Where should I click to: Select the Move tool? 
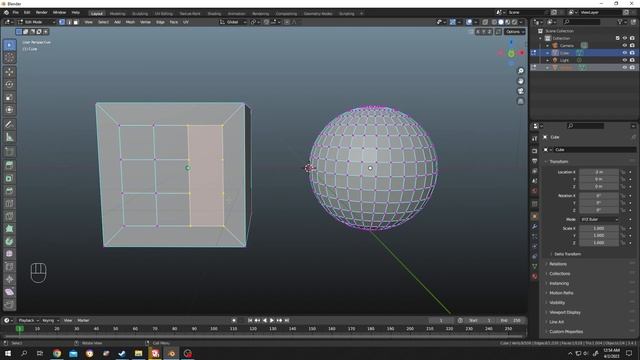click(9, 72)
